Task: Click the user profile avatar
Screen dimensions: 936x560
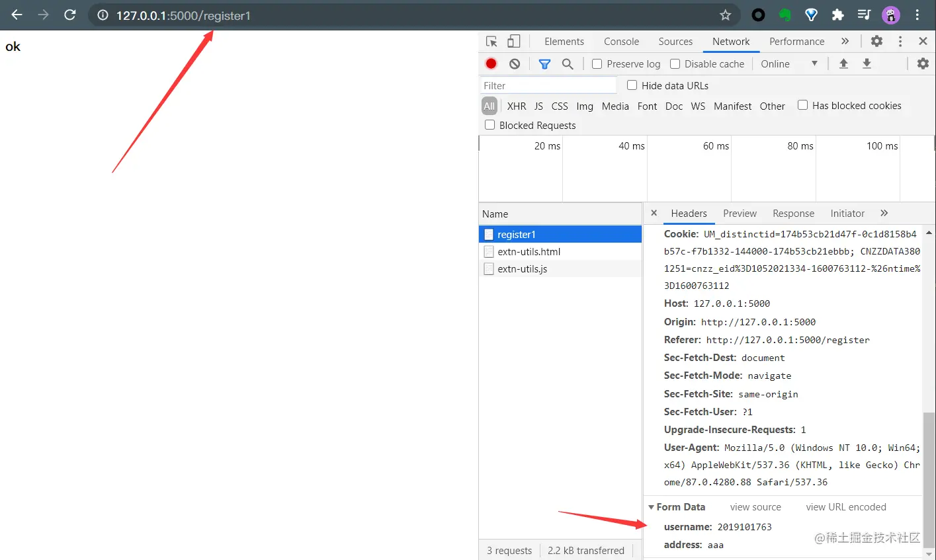Action: click(x=890, y=15)
